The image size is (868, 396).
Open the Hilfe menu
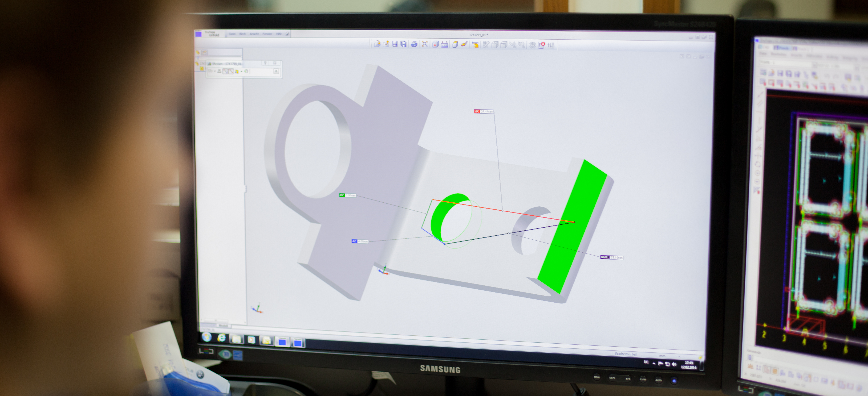click(x=279, y=34)
